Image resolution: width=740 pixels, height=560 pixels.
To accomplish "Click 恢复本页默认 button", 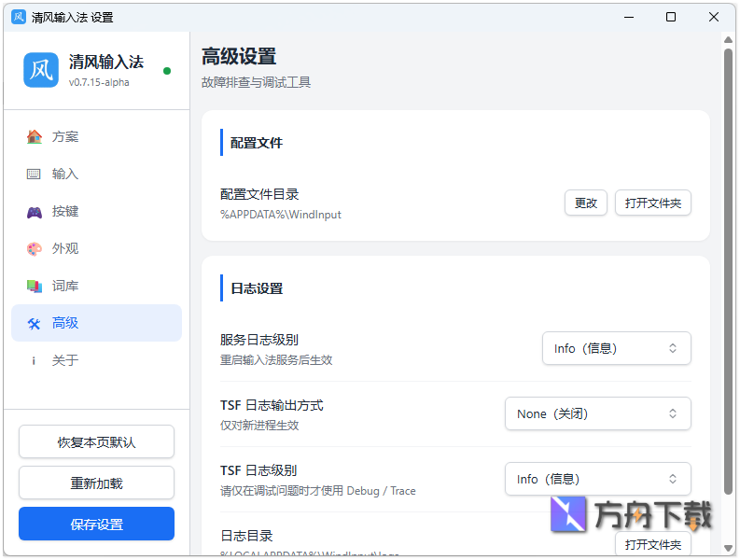I will (96, 442).
